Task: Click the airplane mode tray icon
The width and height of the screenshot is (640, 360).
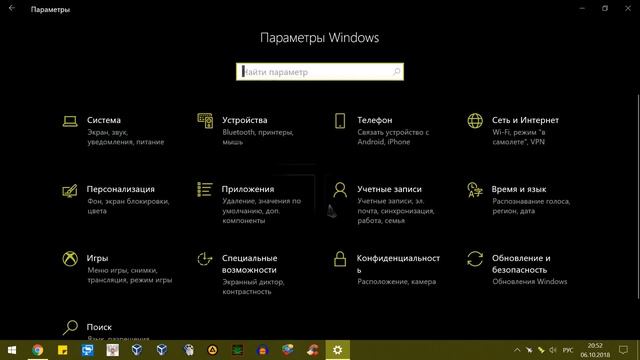Action: tap(529, 350)
